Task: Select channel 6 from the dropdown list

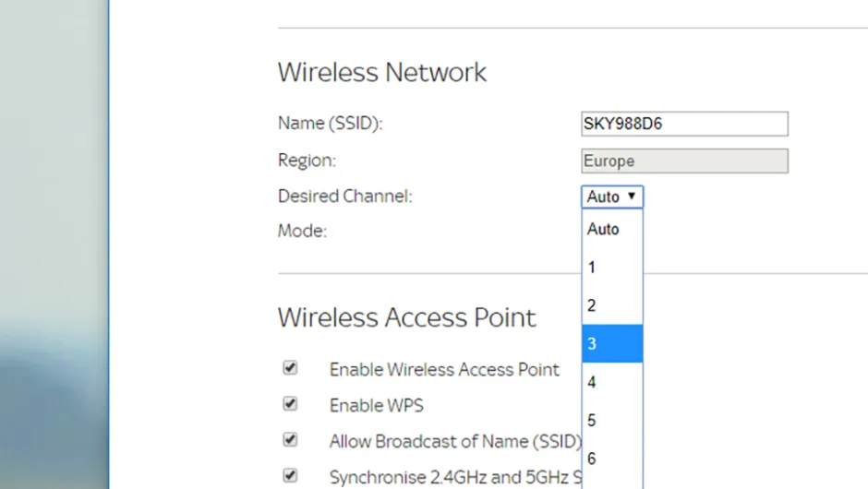Action: [x=612, y=459]
